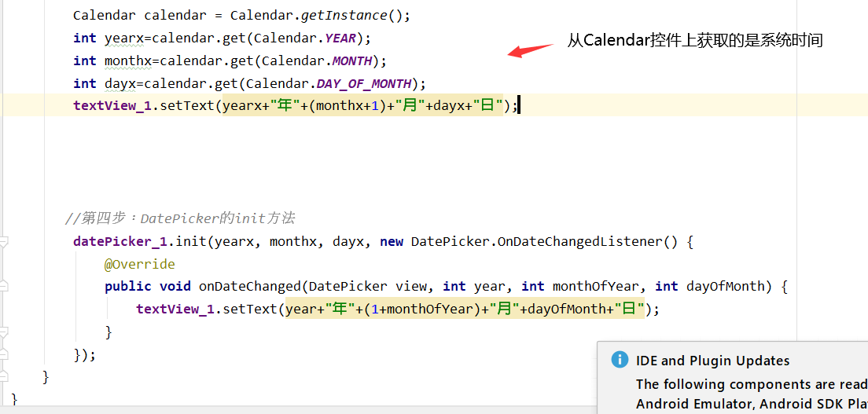Image resolution: width=868 pixels, height=414 pixels.
Task: Click the 'int yearx=calendar.get' code line
Action: [x=222, y=38]
